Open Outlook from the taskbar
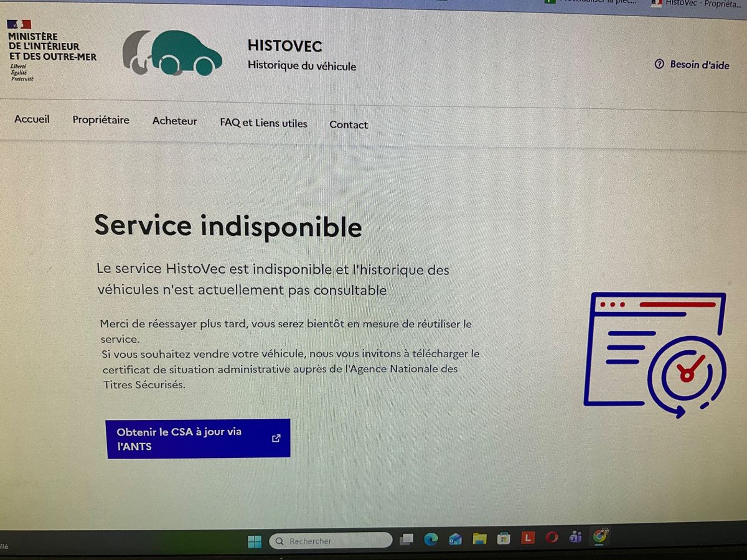The height and width of the screenshot is (560, 747). tap(455, 539)
